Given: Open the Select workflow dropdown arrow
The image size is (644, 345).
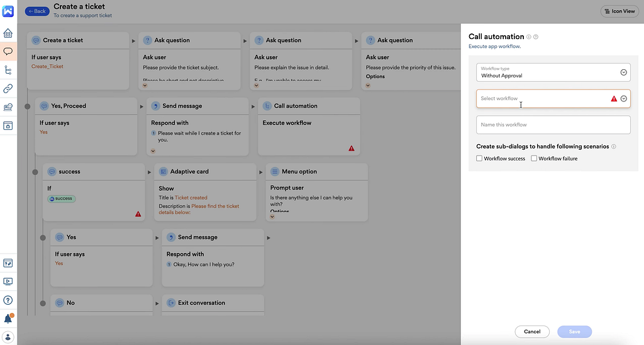Looking at the screenshot, I should click(623, 99).
